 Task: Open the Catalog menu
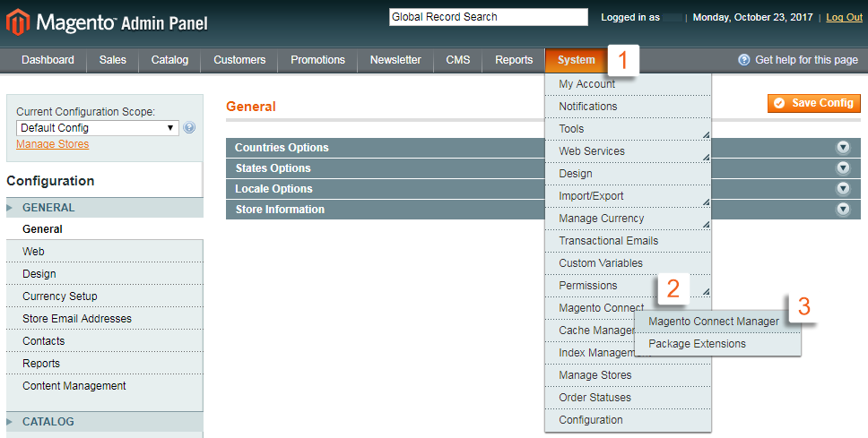click(169, 60)
